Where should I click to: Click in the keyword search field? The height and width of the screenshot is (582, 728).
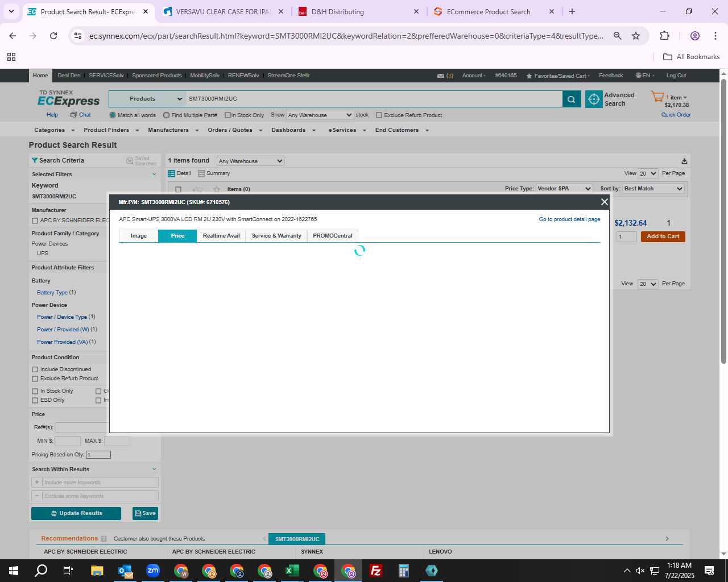point(374,99)
